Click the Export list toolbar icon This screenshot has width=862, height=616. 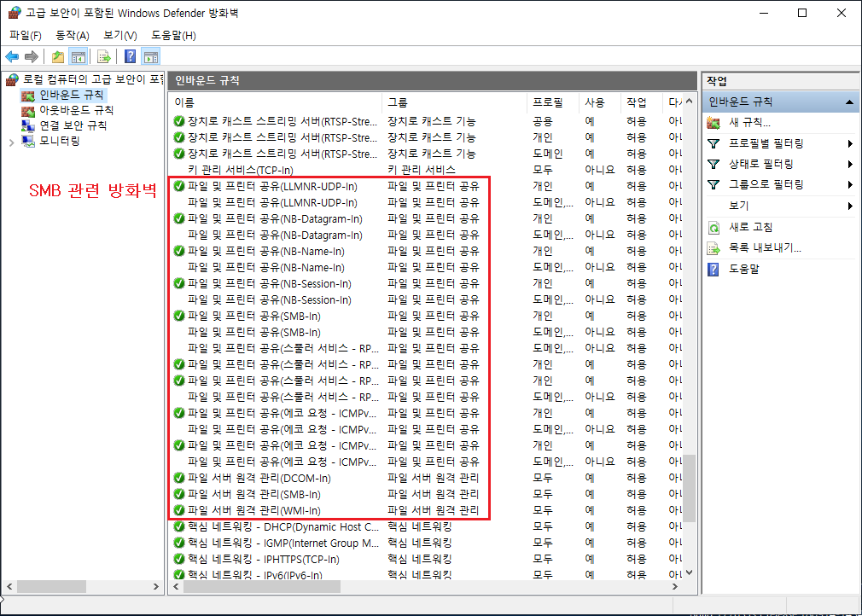point(104,56)
